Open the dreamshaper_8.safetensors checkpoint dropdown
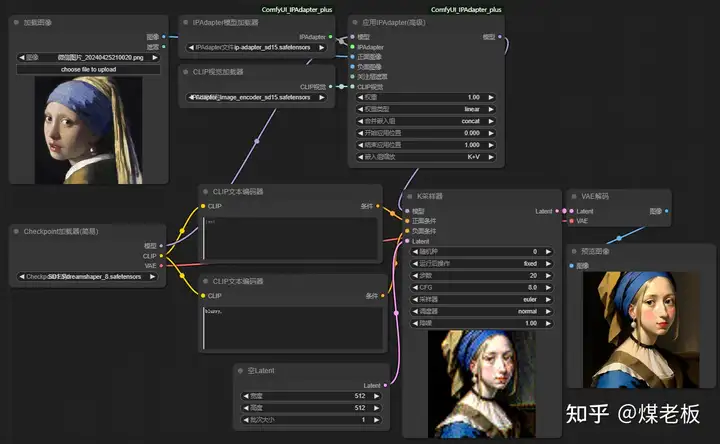720x444 pixels. click(x=87, y=277)
